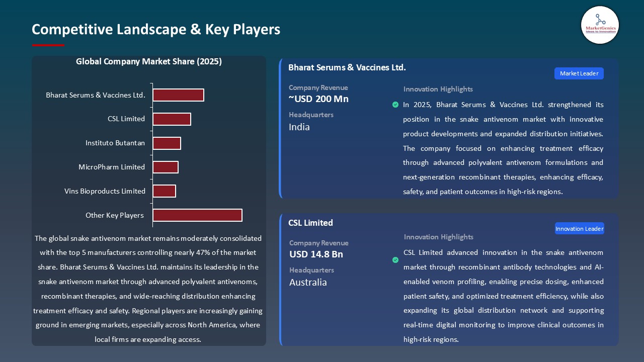The image size is (644, 362).
Task: Expand the Bharat Serums & Vaccines Ltd. card
Action: (448, 128)
